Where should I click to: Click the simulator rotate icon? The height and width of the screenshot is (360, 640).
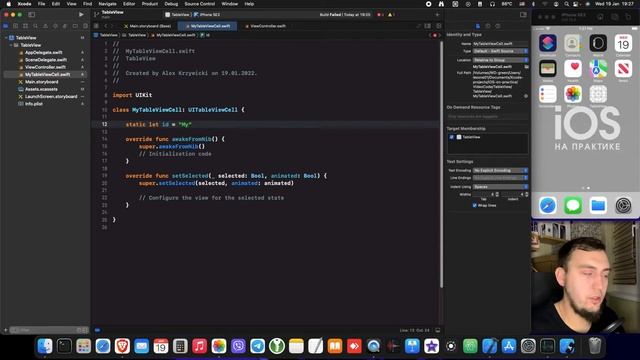(x=628, y=17)
